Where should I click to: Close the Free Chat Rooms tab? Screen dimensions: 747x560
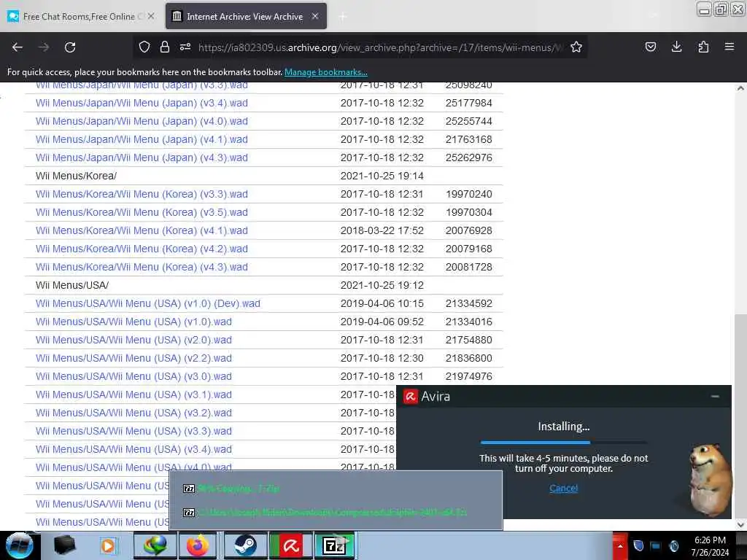click(x=151, y=16)
